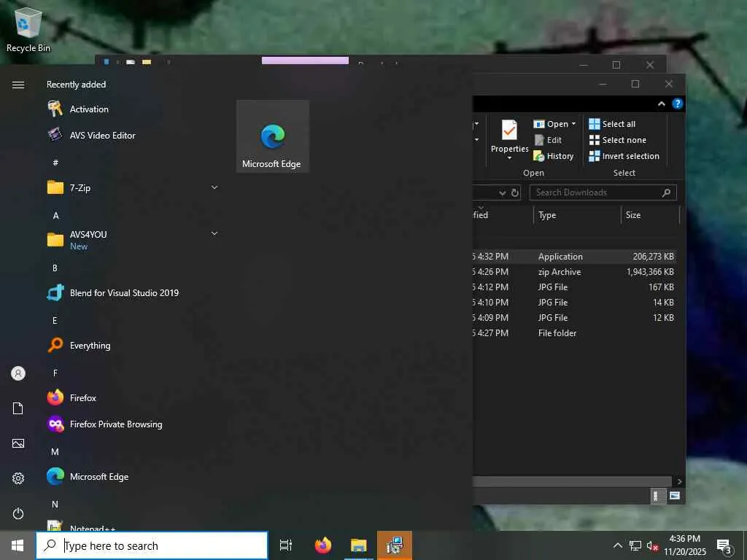Jump to the N letter header

tap(55, 505)
